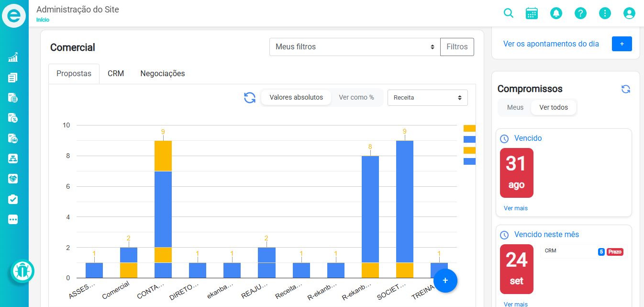Open Ver os apontamentos do dia link

click(551, 44)
